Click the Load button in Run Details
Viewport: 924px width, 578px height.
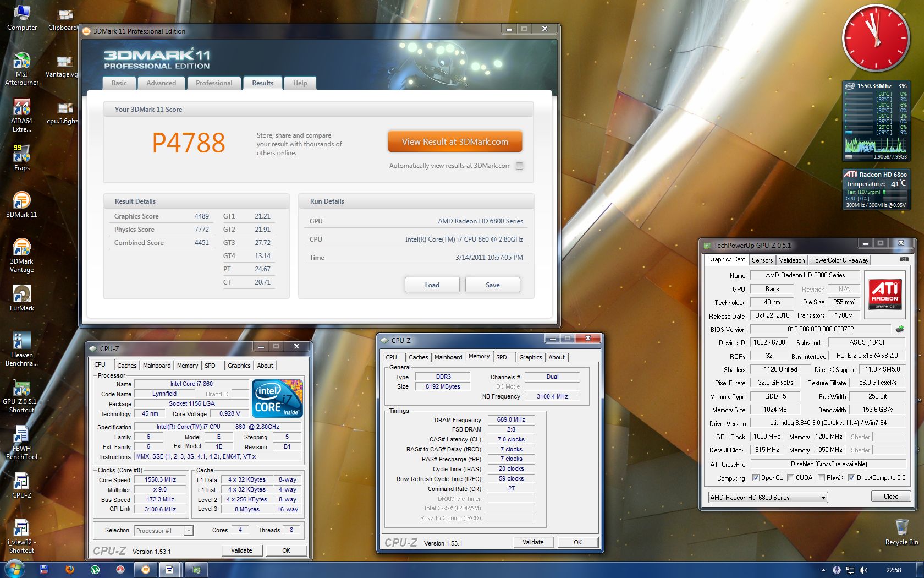(432, 285)
